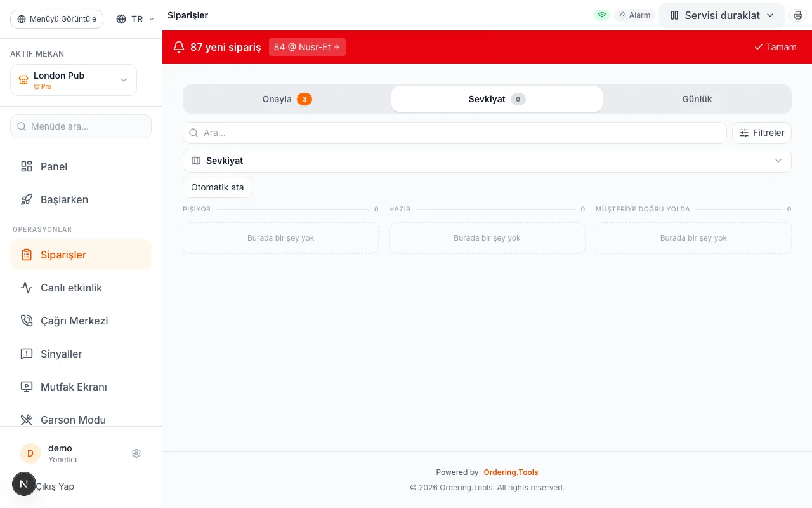Open Panel from the sidebar
Viewport: 812px width, 508px height.
[81, 166]
